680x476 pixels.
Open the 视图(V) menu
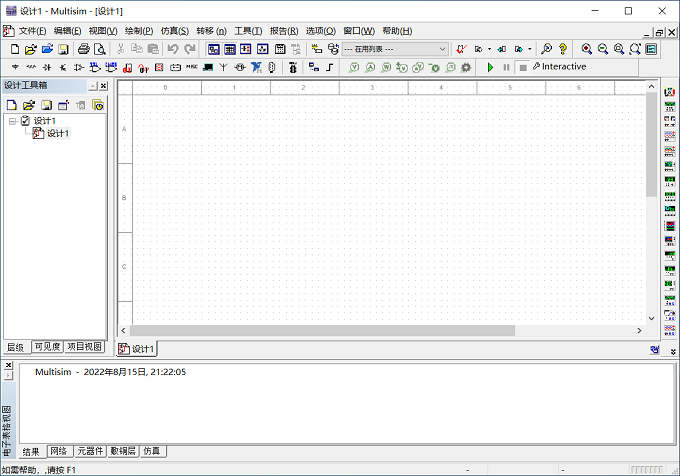[x=103, y=31]
